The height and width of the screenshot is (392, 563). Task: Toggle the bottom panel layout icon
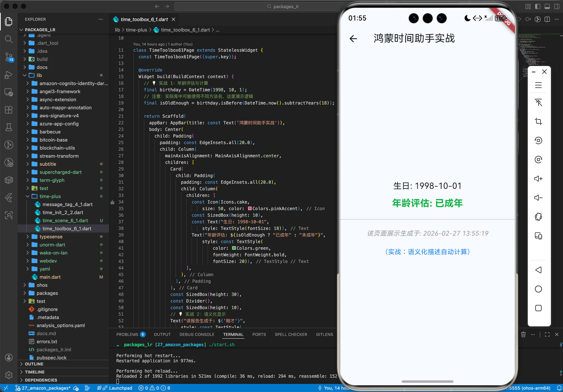pos(547,6)
